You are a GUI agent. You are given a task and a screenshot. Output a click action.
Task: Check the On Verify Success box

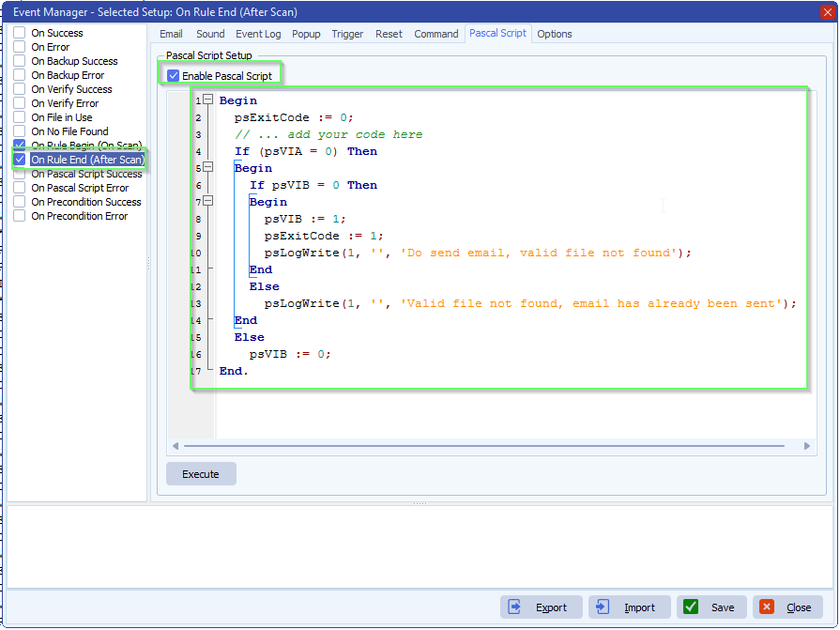[20, 89]
